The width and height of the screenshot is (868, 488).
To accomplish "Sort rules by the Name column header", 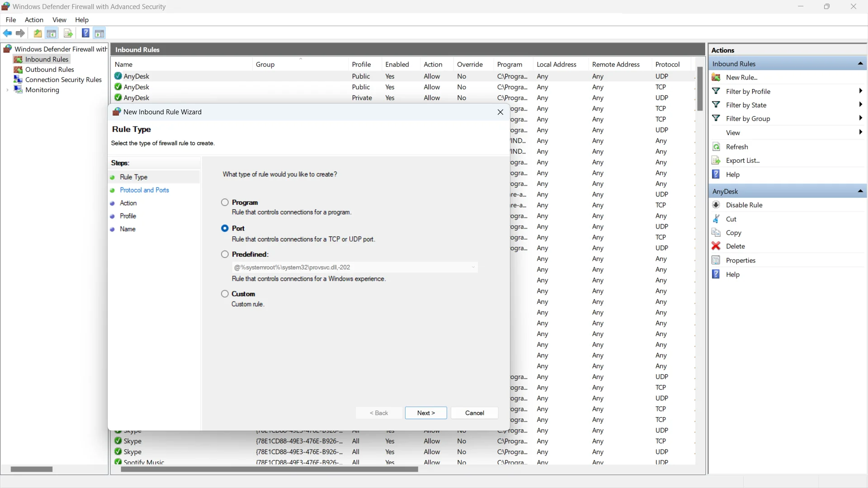I will pos(182,65).
